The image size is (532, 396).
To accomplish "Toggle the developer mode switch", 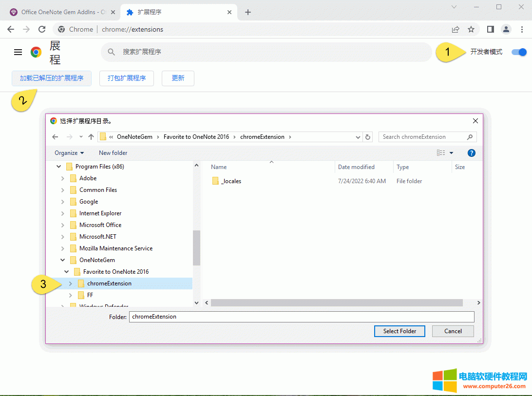I will pyautogui.click(x=519, y=52).
